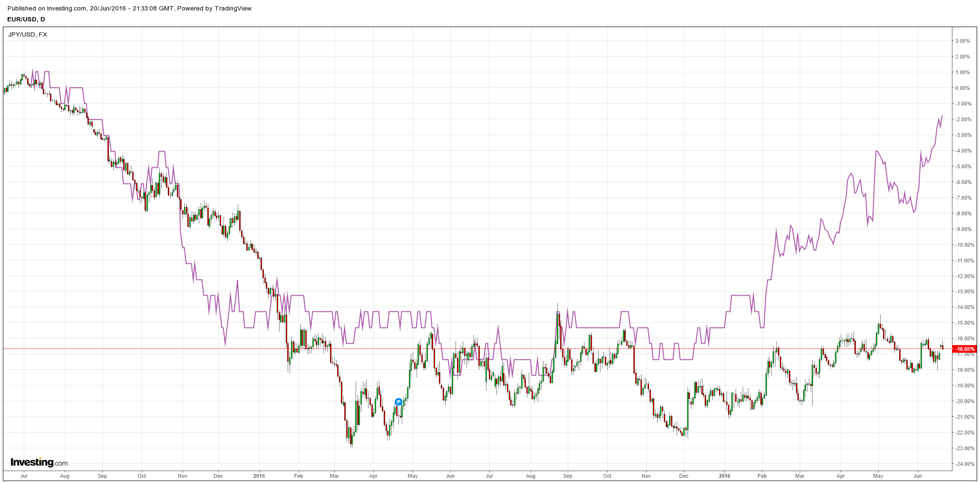Image resolution: width=980 pixels, height=482 pixels.
Task: Click the 0.00% level on price scale
Action: pos(962,88)
